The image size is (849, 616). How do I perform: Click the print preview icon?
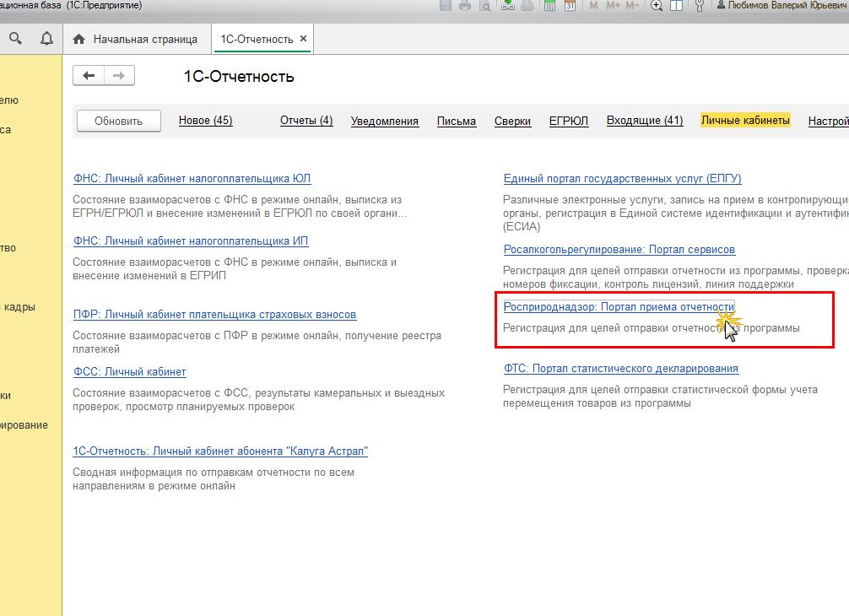[485, 5]
